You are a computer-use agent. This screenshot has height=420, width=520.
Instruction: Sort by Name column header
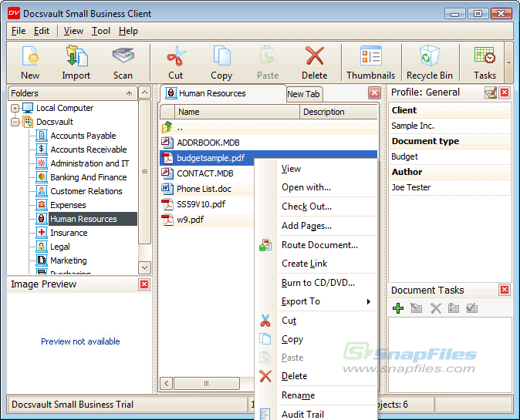pyautogui.click(x=237, y=112)
